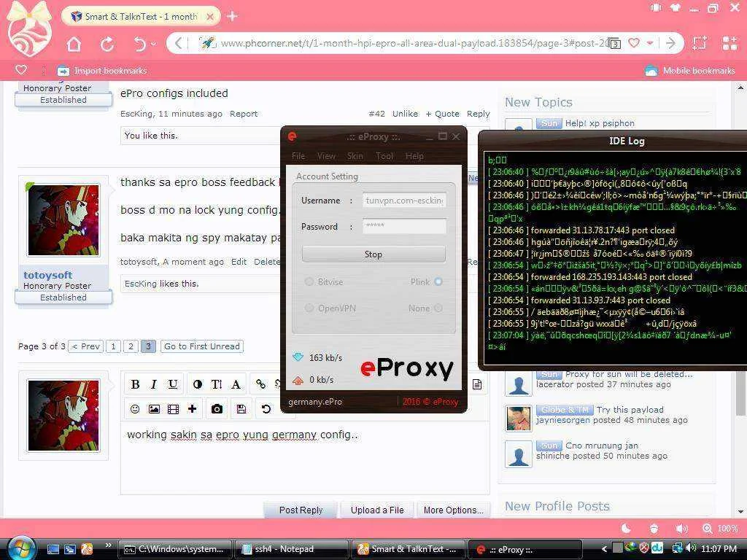Open More Options...
The width and height of the screenshot is (747, 560).
pyautogui.click(x=454, y=510)
